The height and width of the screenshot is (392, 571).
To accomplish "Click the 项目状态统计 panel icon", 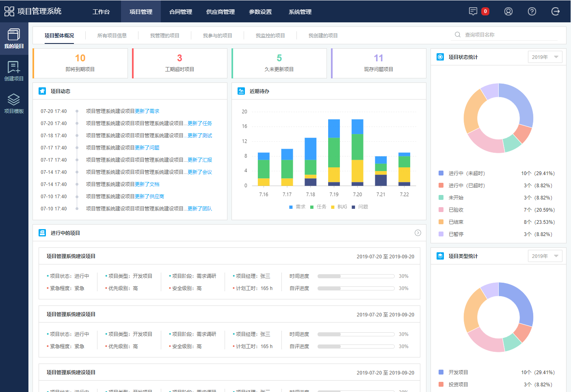I will (x=440, y=57).
